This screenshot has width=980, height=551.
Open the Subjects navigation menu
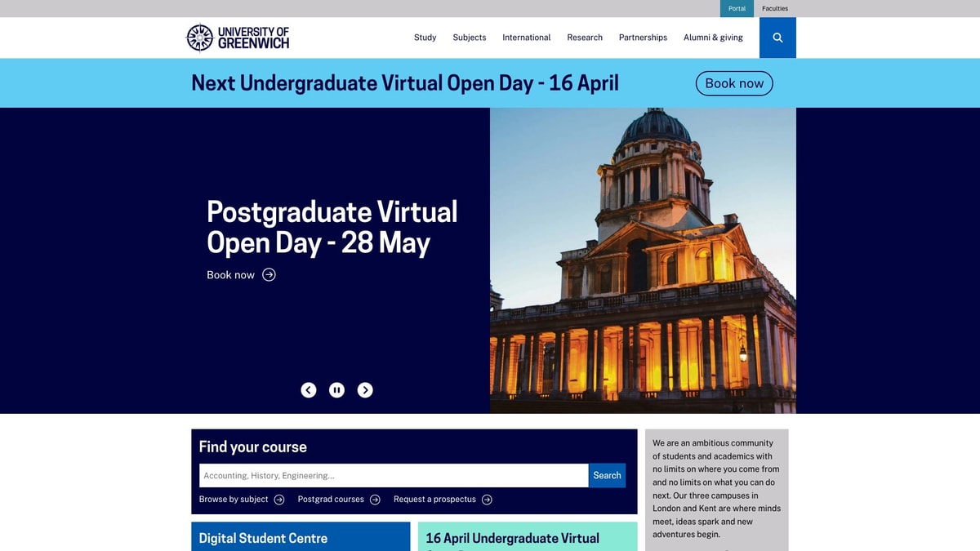click(469, 38)
